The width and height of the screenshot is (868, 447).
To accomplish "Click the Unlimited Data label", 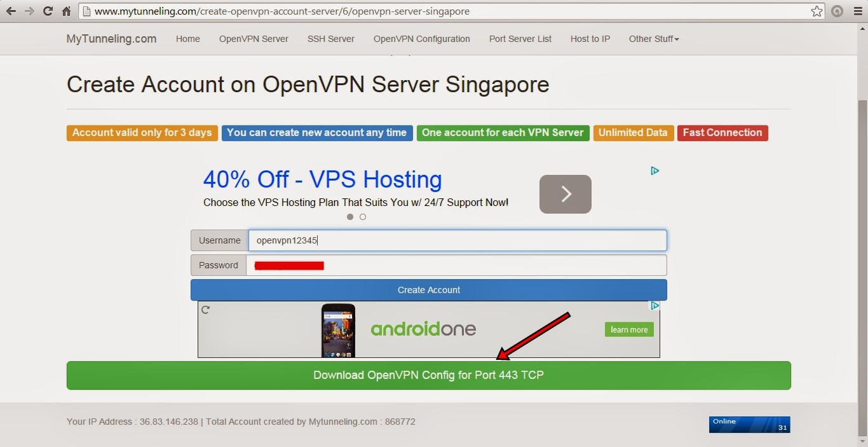I will (x=633, y=133).
